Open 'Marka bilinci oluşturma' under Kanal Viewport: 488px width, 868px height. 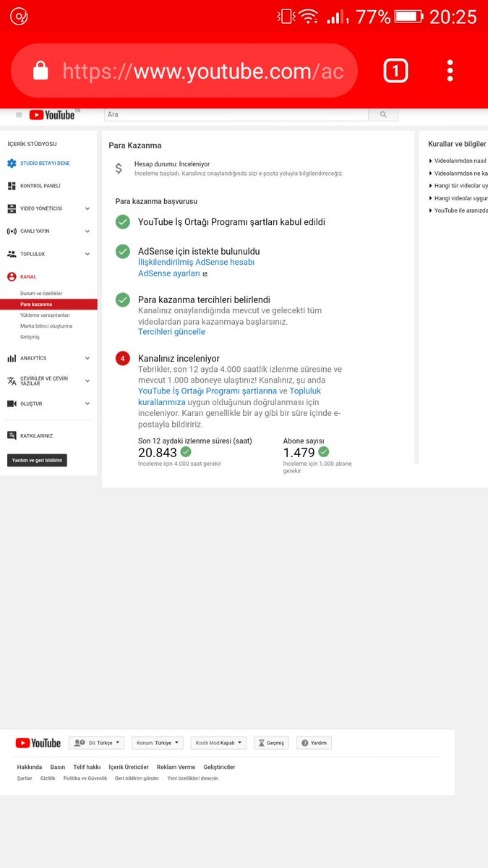tap(46, 326)
